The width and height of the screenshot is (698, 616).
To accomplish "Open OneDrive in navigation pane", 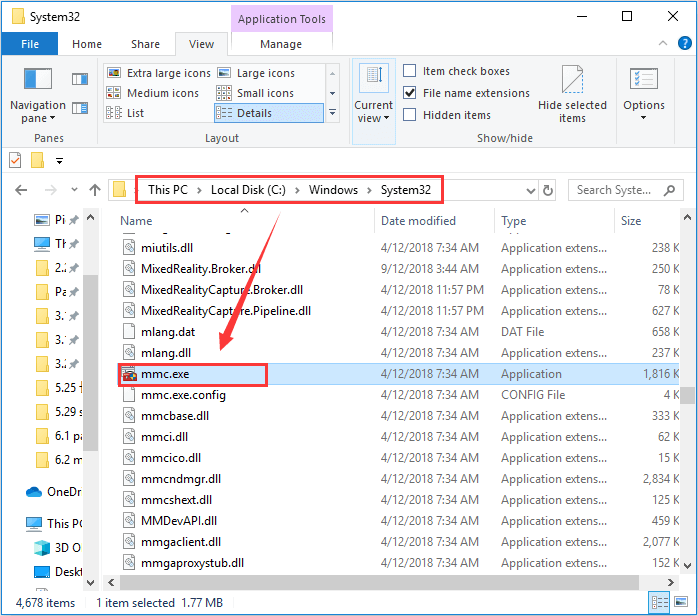I will click(x=53, y=492).
